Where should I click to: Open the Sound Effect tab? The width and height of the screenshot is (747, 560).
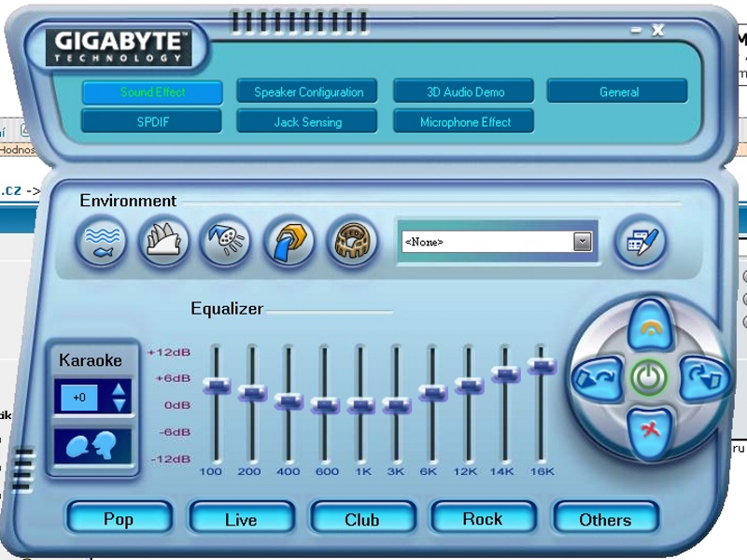pos(152,91)
